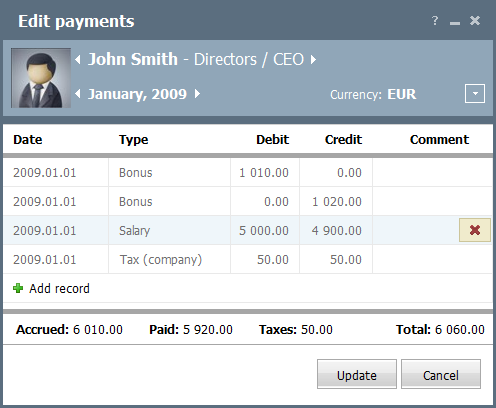
Task: Click the Cancel button
Action: (x=441, y=374)
